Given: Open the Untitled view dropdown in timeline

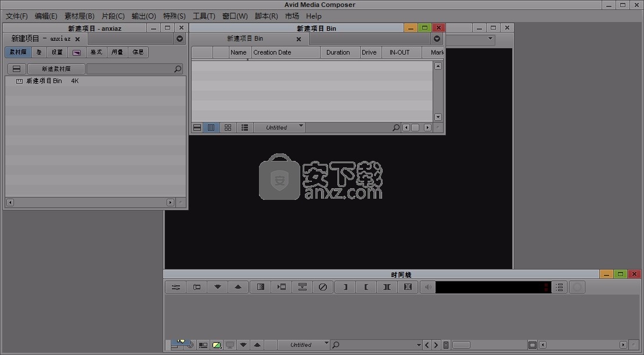Looking at the screenshot, I should 304,345.
